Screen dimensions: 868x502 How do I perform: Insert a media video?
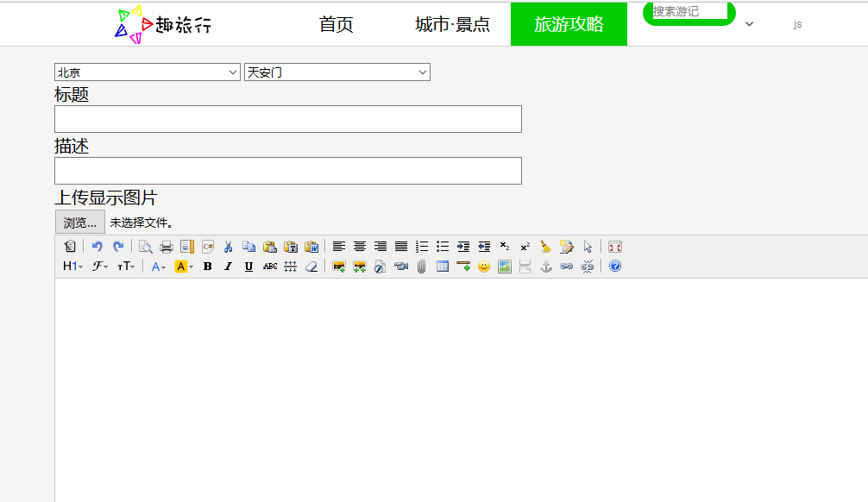click(401, 267)
